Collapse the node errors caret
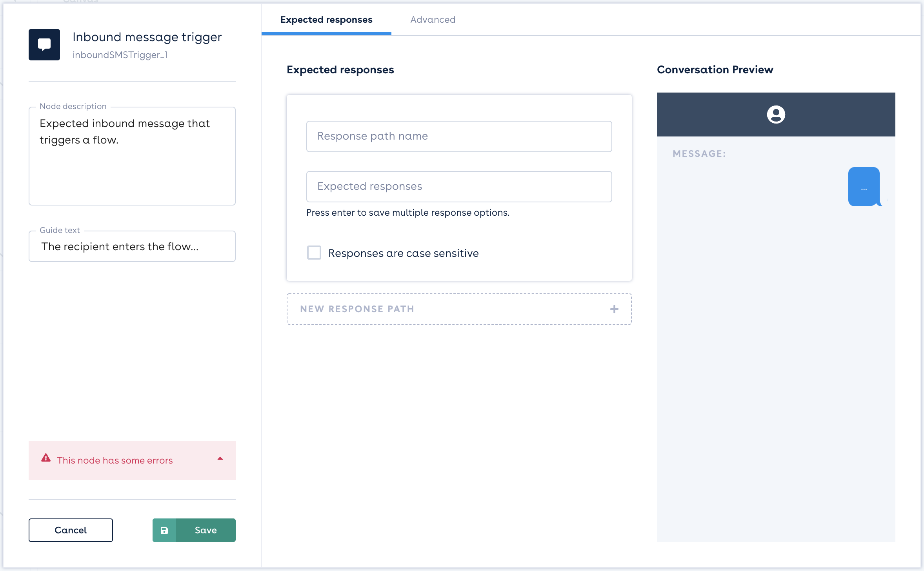This screenshot has width=924, height=571. pos(220,459)
